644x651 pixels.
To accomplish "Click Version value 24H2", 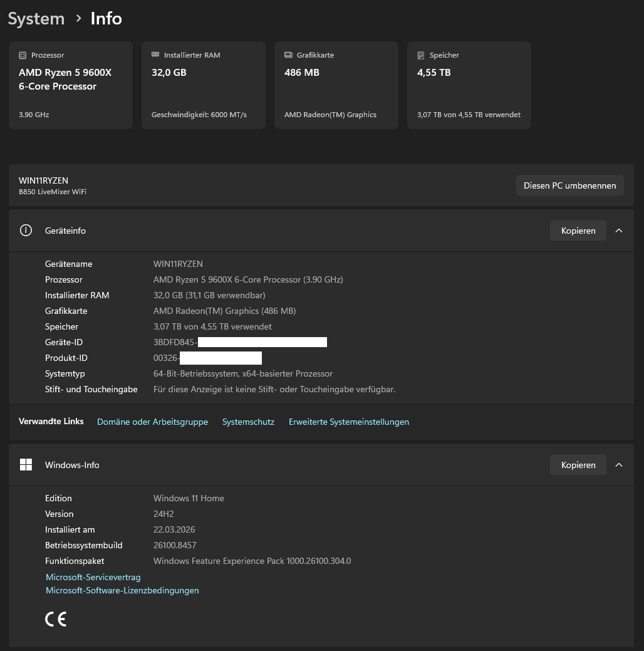I will coord(164,514).
